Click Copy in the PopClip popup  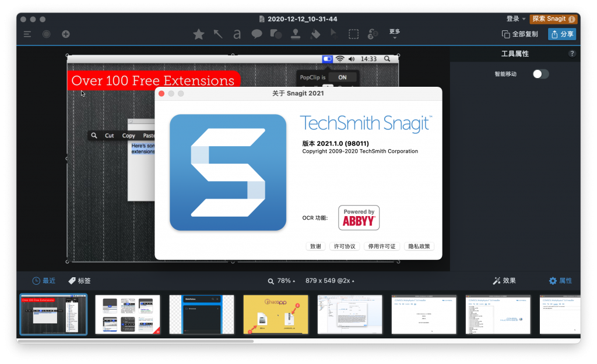(x=128, y=135)
